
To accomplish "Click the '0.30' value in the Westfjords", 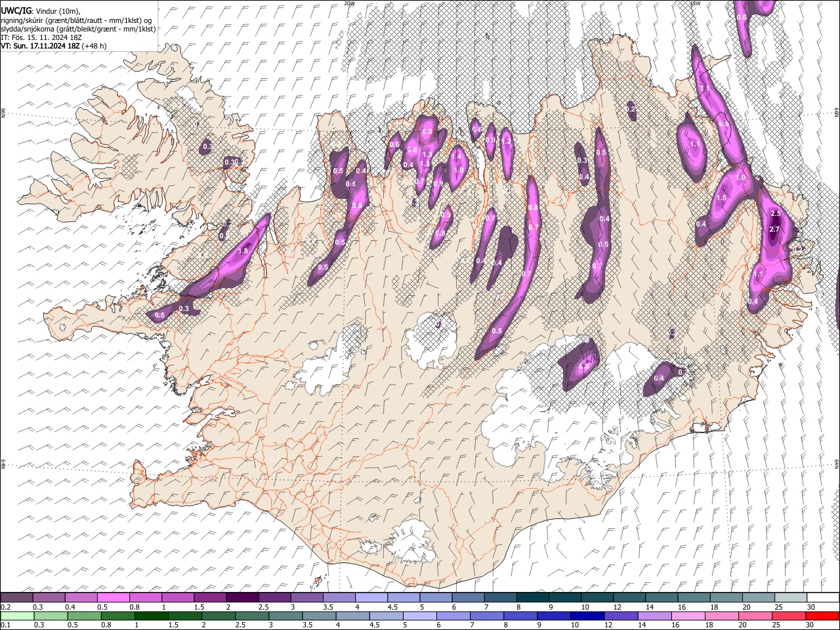I will (232, 162).
